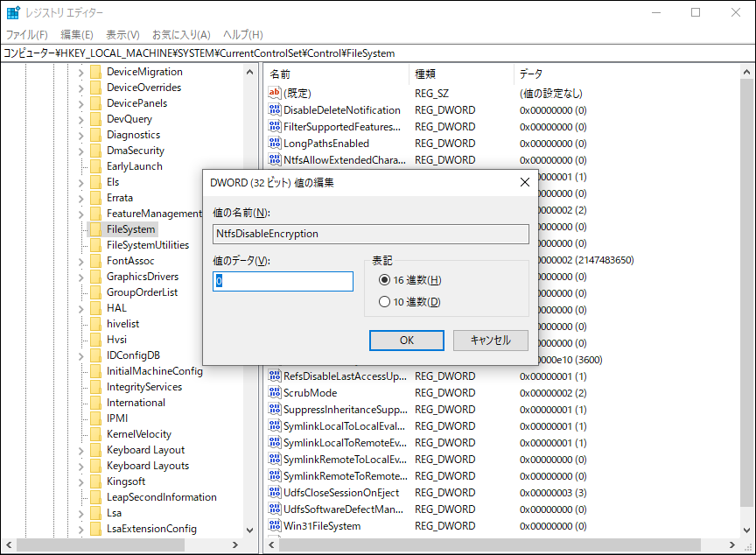Image resolution: width=756 pixels, height=555 pixels.
Task: Expand the Keyboard Layouts node
Action: point(80,465)
